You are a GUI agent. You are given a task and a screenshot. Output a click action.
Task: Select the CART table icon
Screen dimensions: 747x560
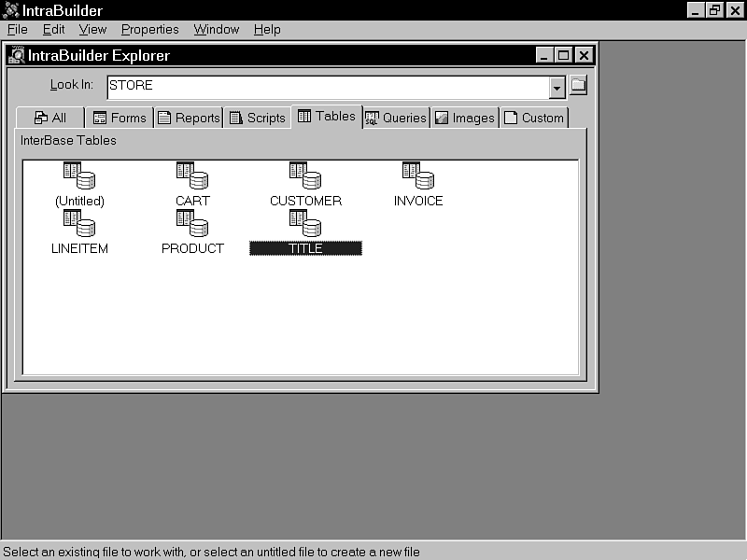coord(192,176)
